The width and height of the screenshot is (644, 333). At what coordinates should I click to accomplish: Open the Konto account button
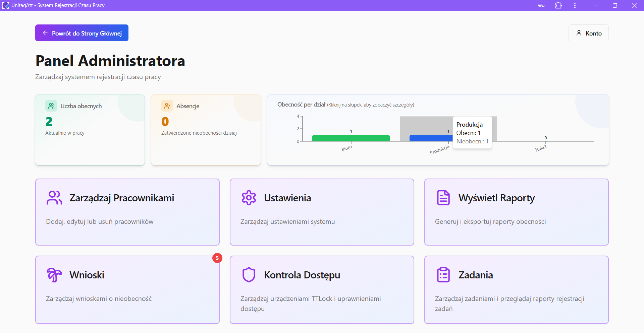tap(589, 33)
